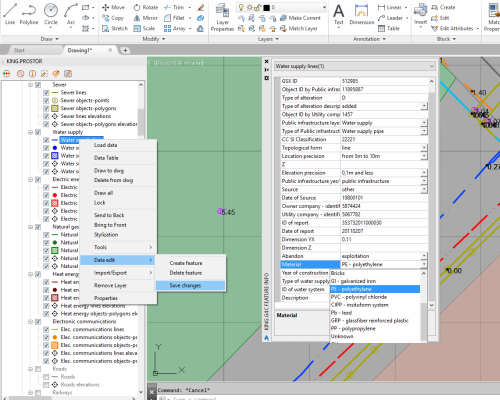Choose Data Table from context menu
The image size is (500, 400).
pyautogui.click(x=106, y=158)
